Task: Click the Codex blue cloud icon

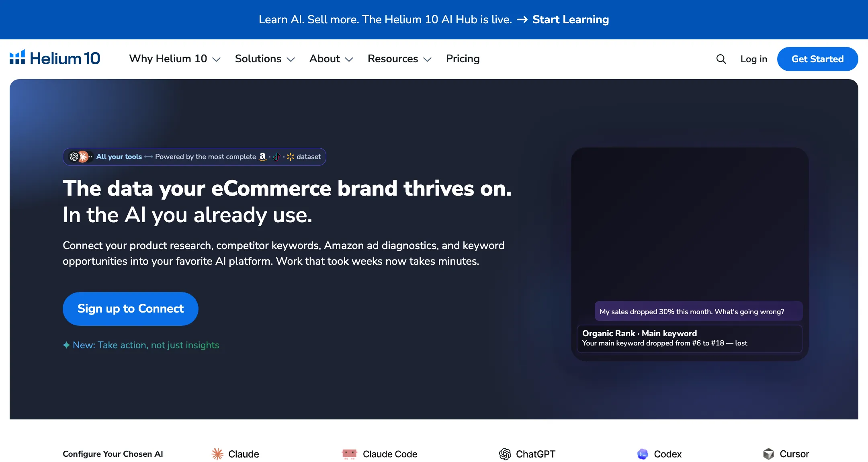Action: pos(643,454)
